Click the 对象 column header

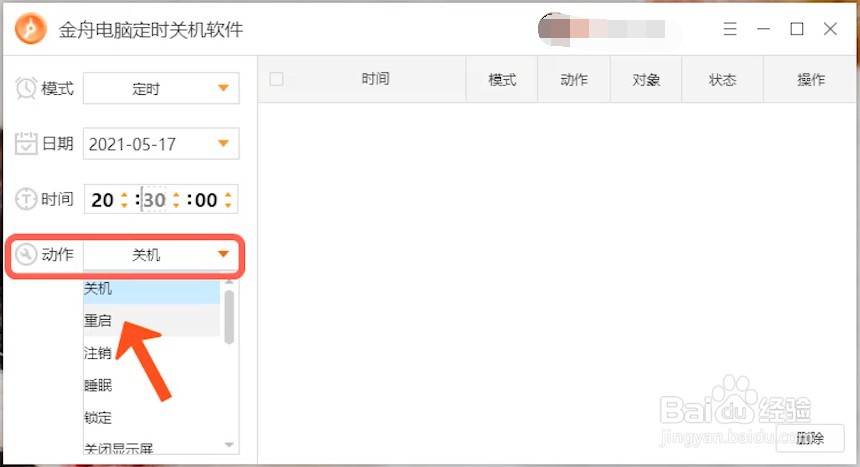coord(646,80)
